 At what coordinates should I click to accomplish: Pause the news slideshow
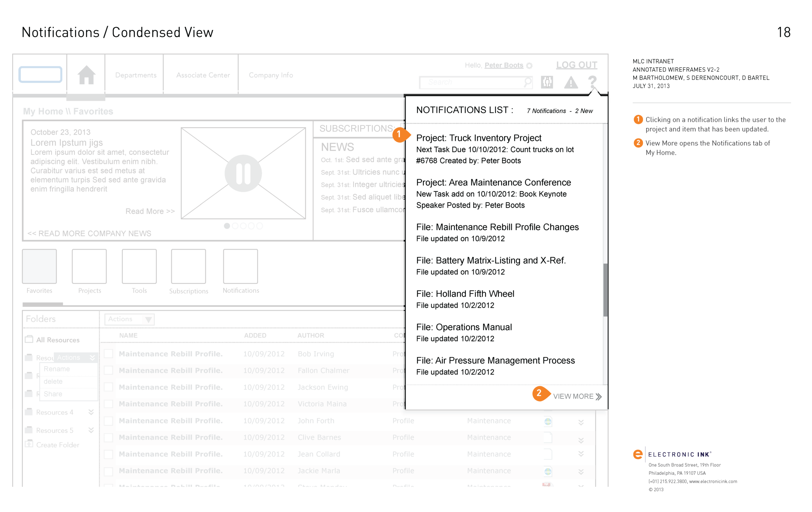coord(243,174)
